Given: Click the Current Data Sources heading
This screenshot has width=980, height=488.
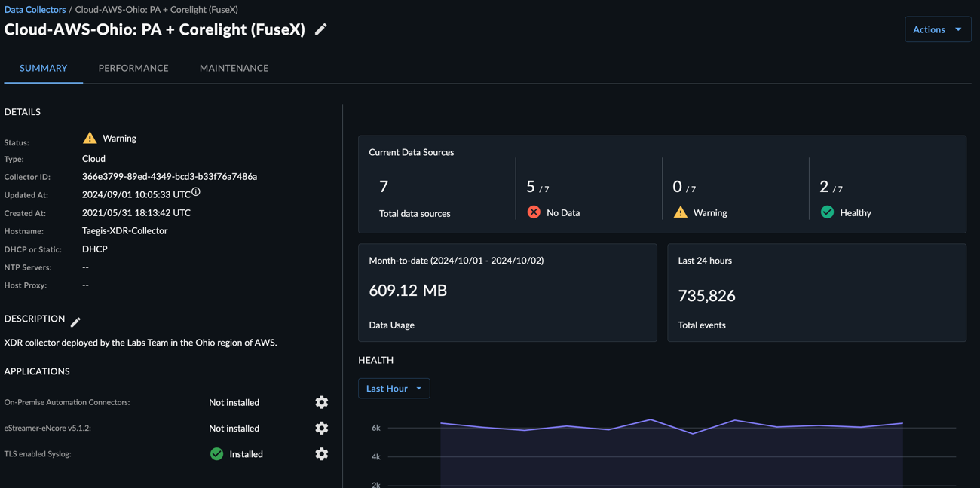Looking at the screenshot, I should (x=412, y=152).
